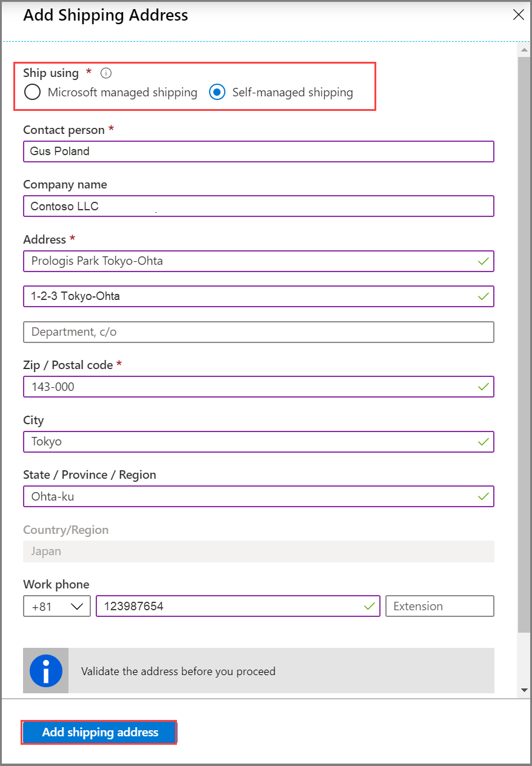This screenshot has height=766, width=532.
Task: Select Microsoft managed shipping
Action: click(x=32, y=92)
